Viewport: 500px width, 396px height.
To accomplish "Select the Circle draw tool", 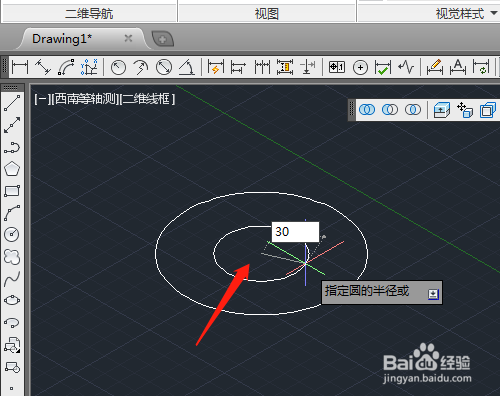I will [12, 235].
